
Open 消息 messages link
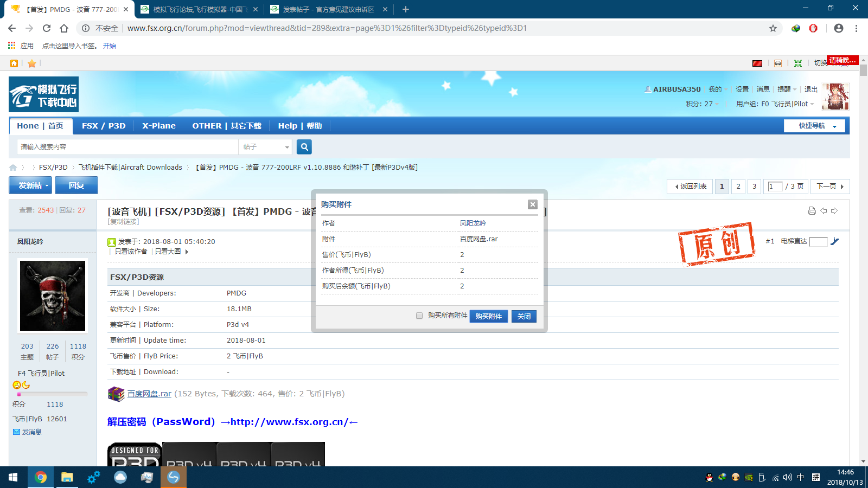pos(763,89)
